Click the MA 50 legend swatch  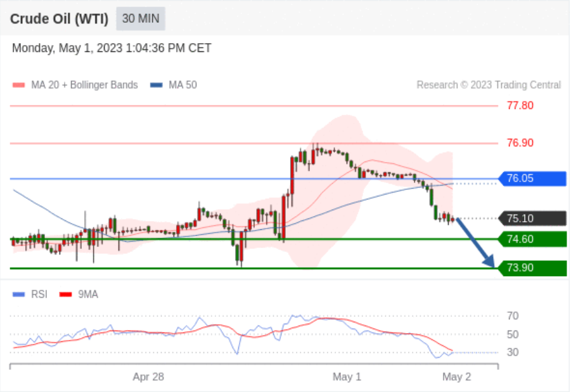(157, 85)
